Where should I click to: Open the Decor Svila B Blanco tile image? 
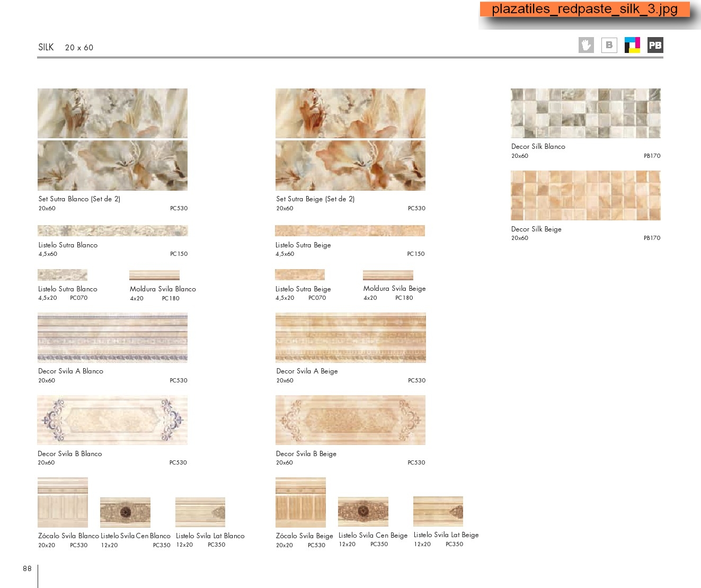(112, 420)
